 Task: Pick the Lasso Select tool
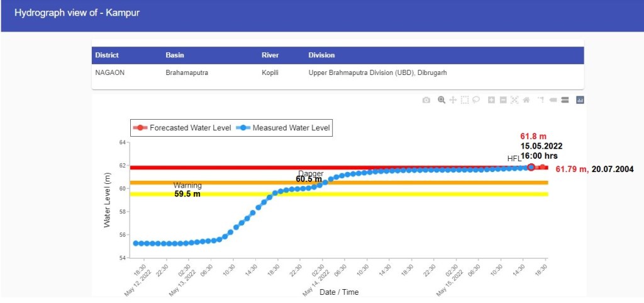click(476, 100)
